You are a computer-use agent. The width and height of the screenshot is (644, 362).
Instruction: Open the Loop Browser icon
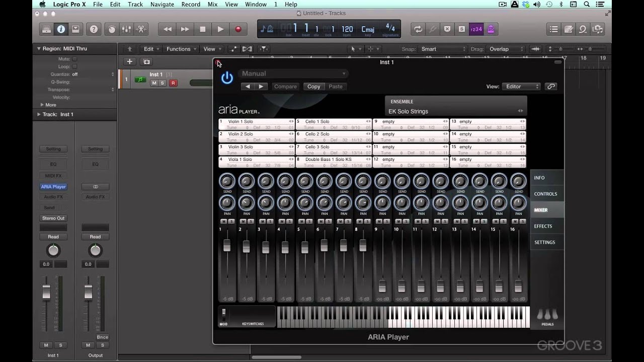[x=583, y=29]
